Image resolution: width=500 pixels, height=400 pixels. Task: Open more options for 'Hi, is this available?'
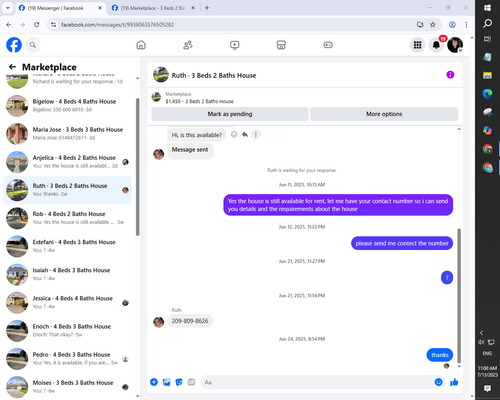[x=256, y=134]
